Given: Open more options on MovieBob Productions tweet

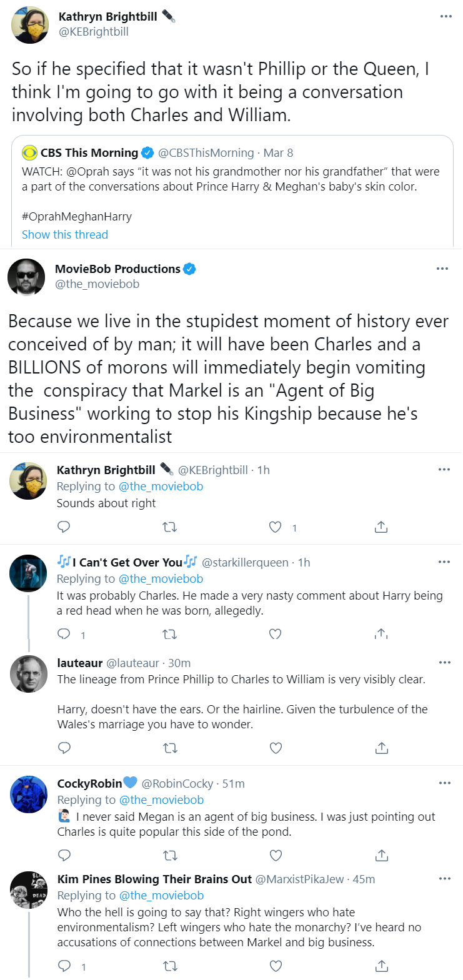Looking at the screenshot, I should point(442,269).
